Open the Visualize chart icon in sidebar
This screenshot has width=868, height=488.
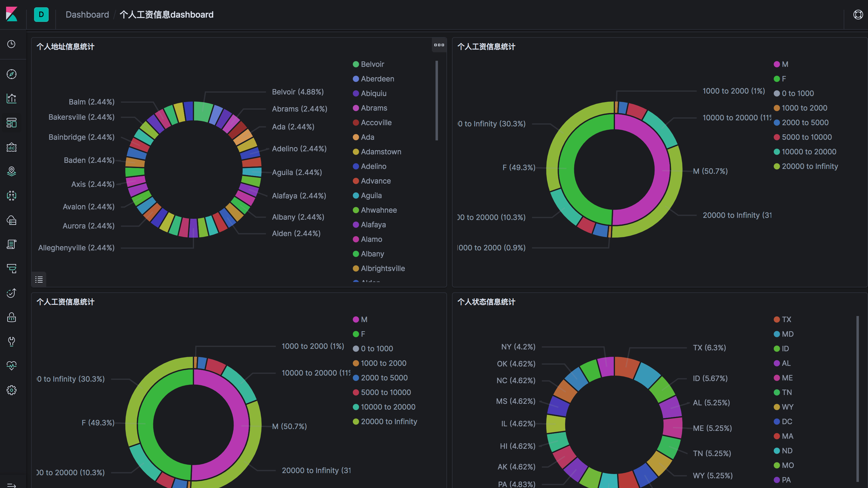point(12,98)
